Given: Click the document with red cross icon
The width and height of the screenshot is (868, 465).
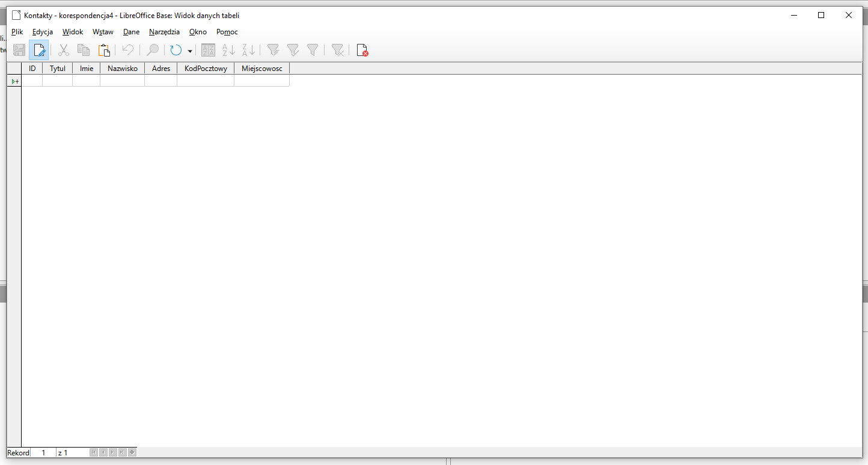Looking at the screenshot, I should pyautogui.click(x=362, y=51).
